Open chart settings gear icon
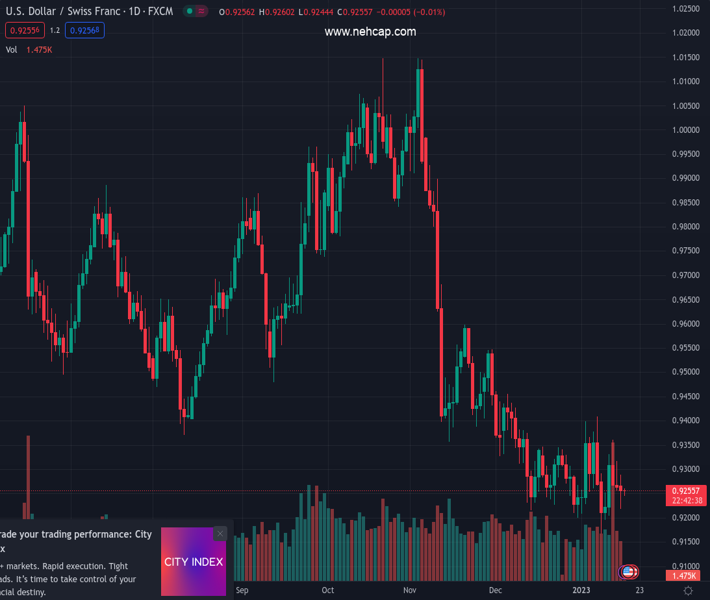Screen dimensions: 710x600 [x=688, y=591]
